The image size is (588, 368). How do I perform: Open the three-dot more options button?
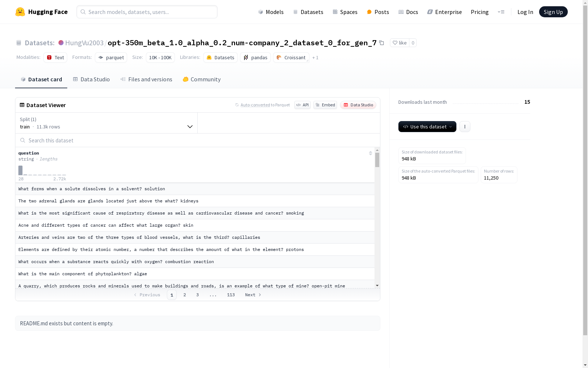coord(465,127)
